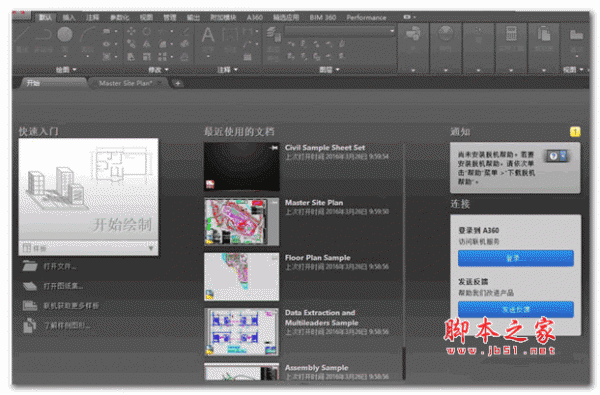Select the Polyline tool in ribbon
Screen dimensions: 600x395
point(43,35)
